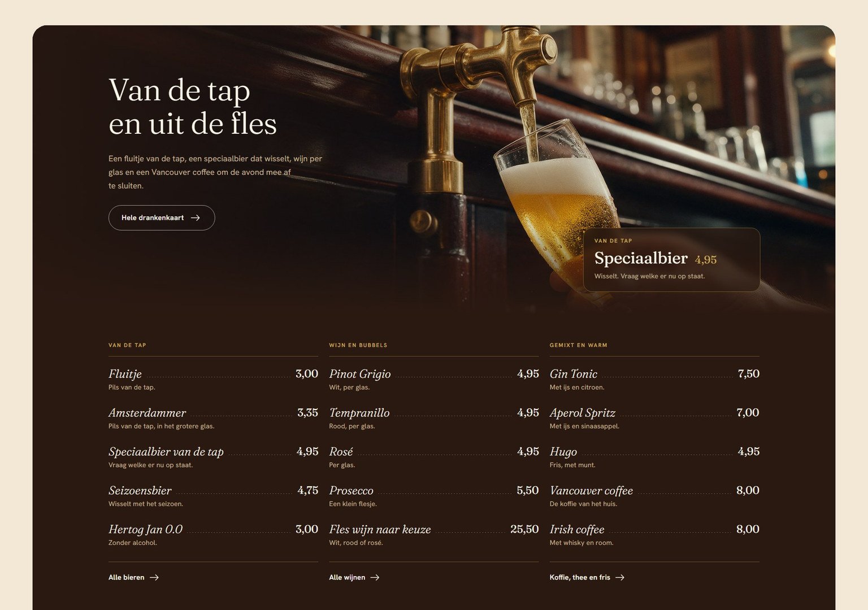Click the WIJN EN BUBBELS column heading
868x610 pixels.
coord(358,345)
